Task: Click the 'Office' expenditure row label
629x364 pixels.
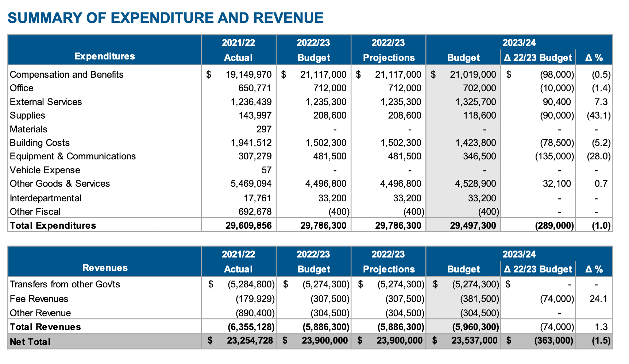Action: click(22, 88)
